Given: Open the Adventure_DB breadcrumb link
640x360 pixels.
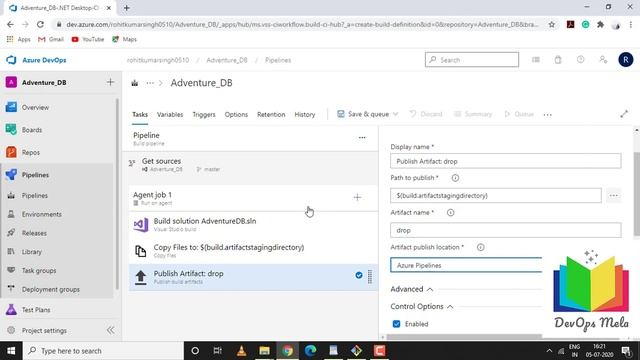Looking at the screenshot, I should click(227, 60).
